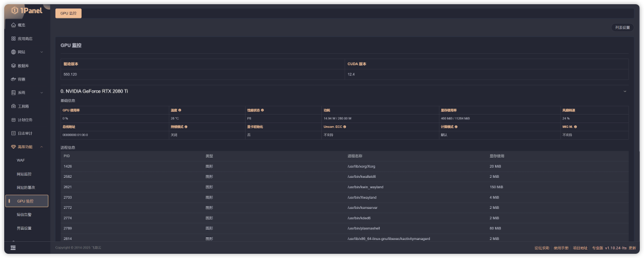
Task: Click the 日志审计 log audit icon
Action: (x=14, y=133)
